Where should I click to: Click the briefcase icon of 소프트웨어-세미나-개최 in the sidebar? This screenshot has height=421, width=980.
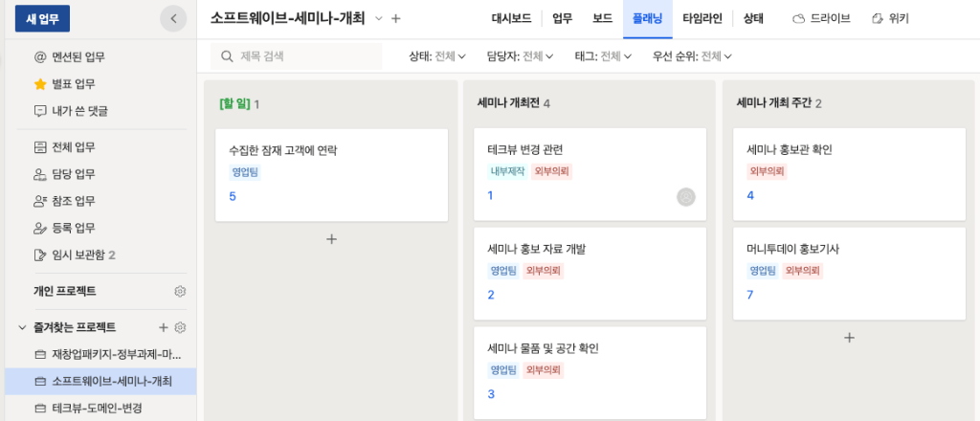(40, 382)
